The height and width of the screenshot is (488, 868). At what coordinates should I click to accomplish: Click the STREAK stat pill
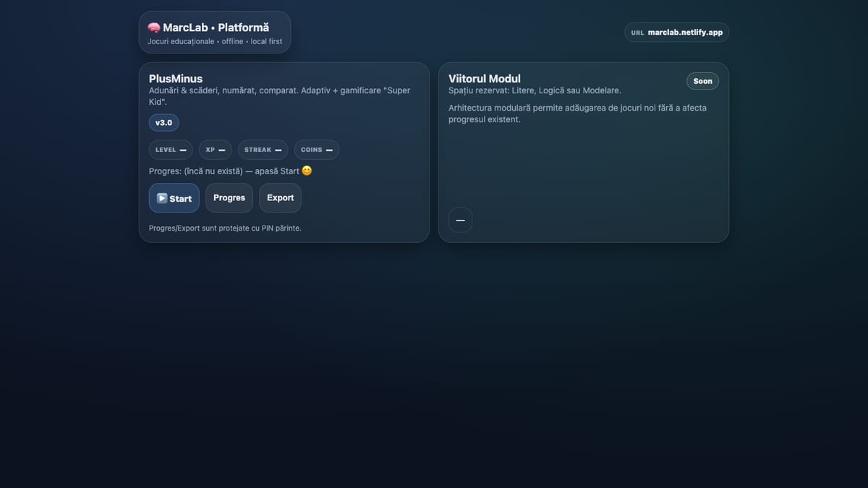coord(263,150)
